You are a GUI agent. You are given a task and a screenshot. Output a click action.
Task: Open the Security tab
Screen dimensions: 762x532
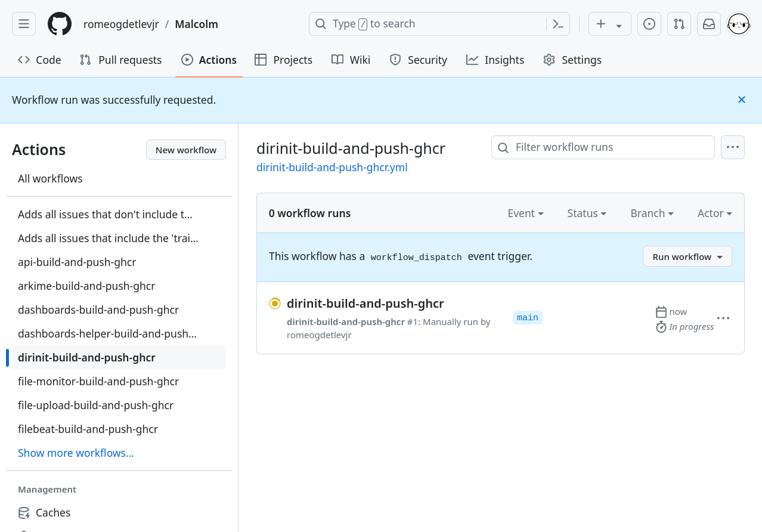418,60
